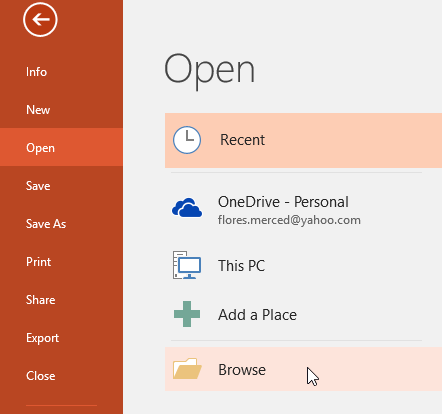Choose Save As in the sidebar

pyautogui.click(x=46, y=224)
